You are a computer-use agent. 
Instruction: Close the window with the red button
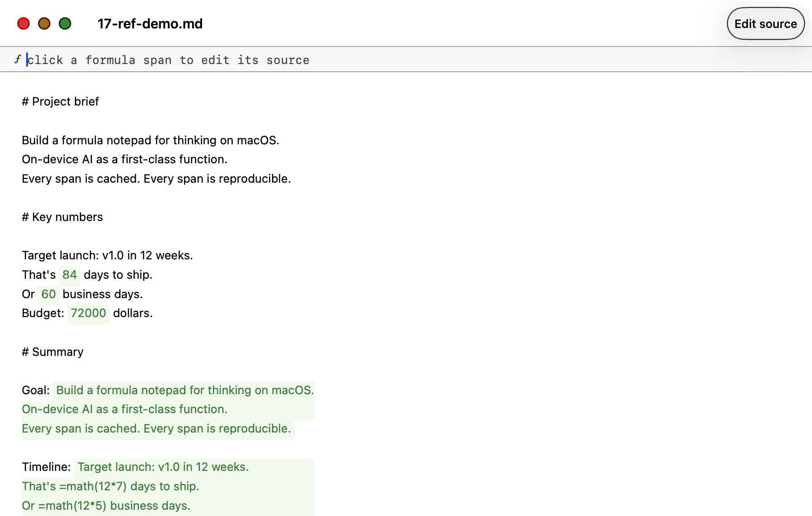pyautogui.click(x=23, y=23)
